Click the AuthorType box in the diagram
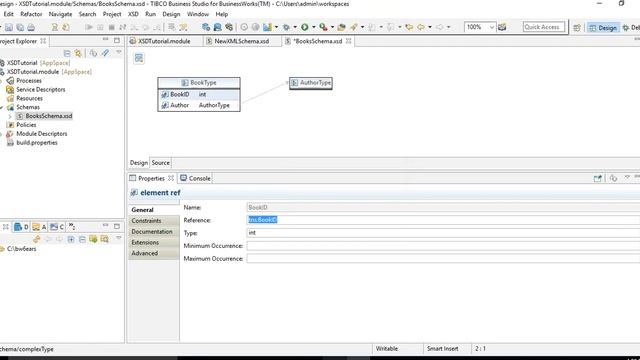This screenshot has width=640, height=360. click(x=311, y=83)
